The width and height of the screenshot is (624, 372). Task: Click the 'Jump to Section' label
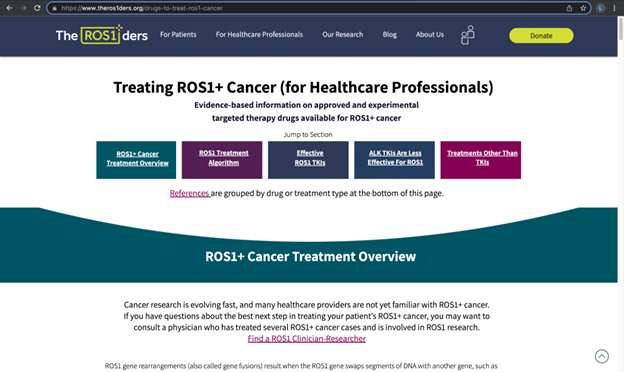click(308, 134)
